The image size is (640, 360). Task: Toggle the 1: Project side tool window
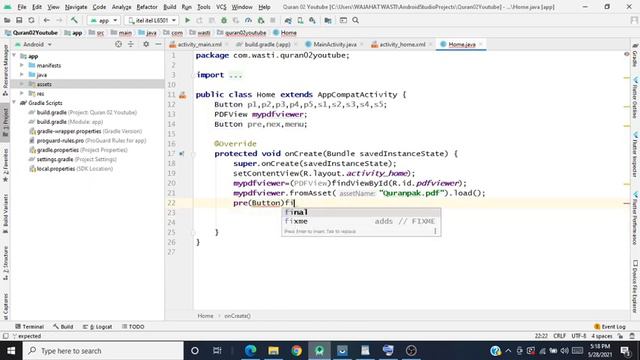point(5,122)
